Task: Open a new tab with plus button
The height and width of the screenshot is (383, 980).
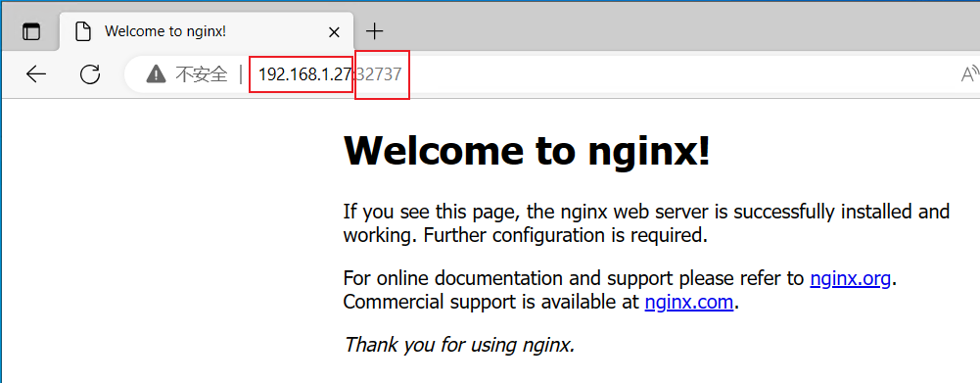Action: click(374, 30)
